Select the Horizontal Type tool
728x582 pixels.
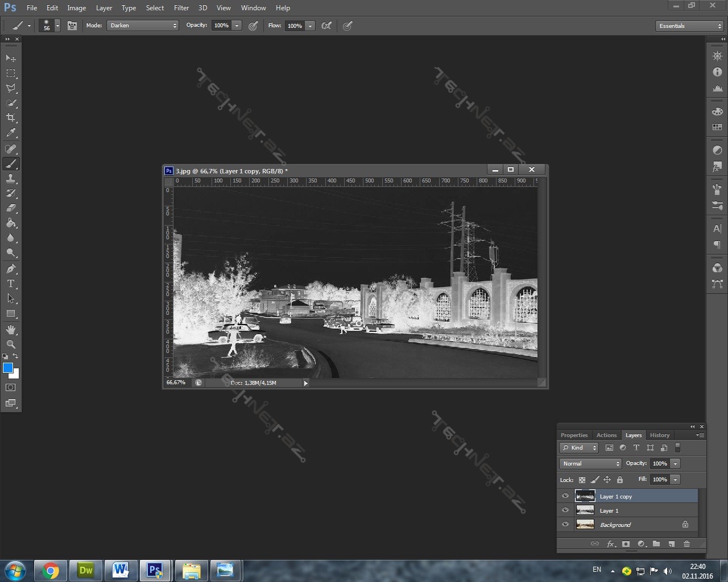click(11, 284)
